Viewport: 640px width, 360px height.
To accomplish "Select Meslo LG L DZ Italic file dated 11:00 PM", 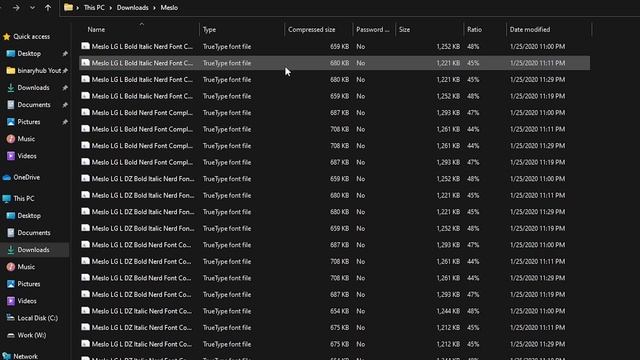I will 334,311.
